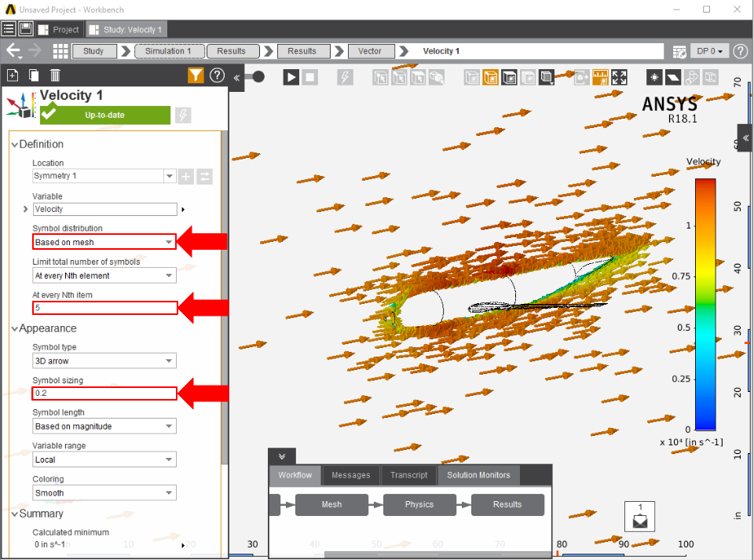754x560 pixels.
Task: Click the inbox notification icon labeled 1
Action: point(639,516)
